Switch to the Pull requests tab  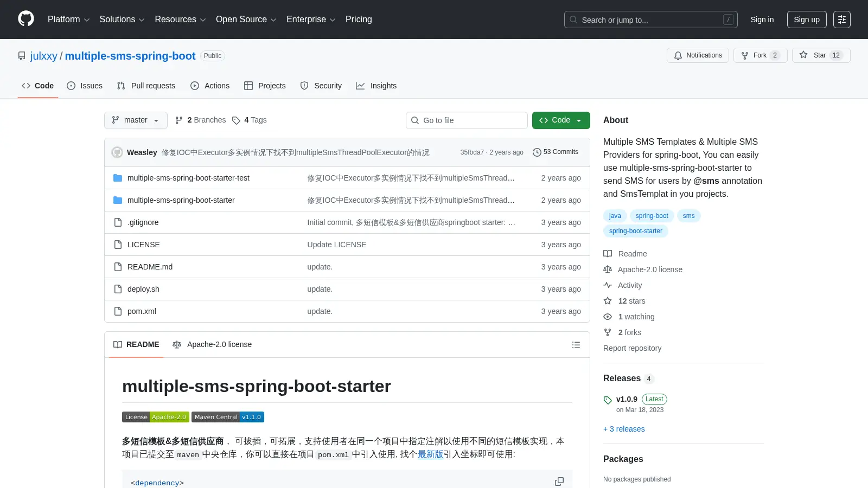[146, 86]
